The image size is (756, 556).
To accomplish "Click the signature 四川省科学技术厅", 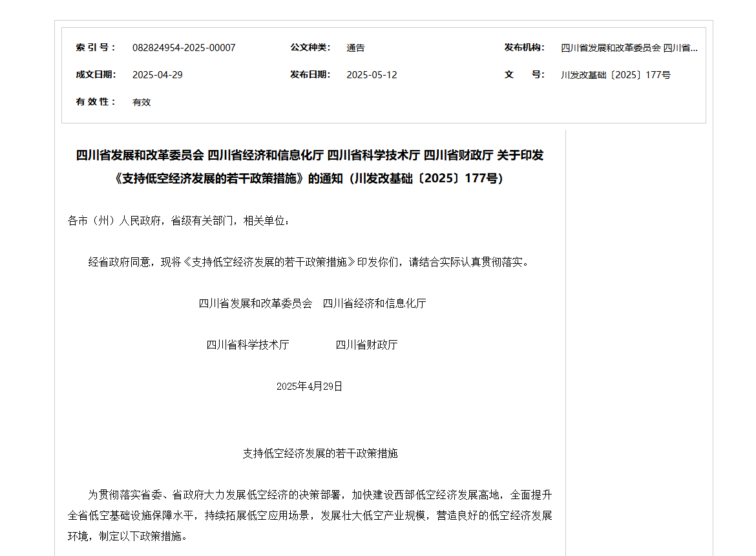I will tap(248, 345).
